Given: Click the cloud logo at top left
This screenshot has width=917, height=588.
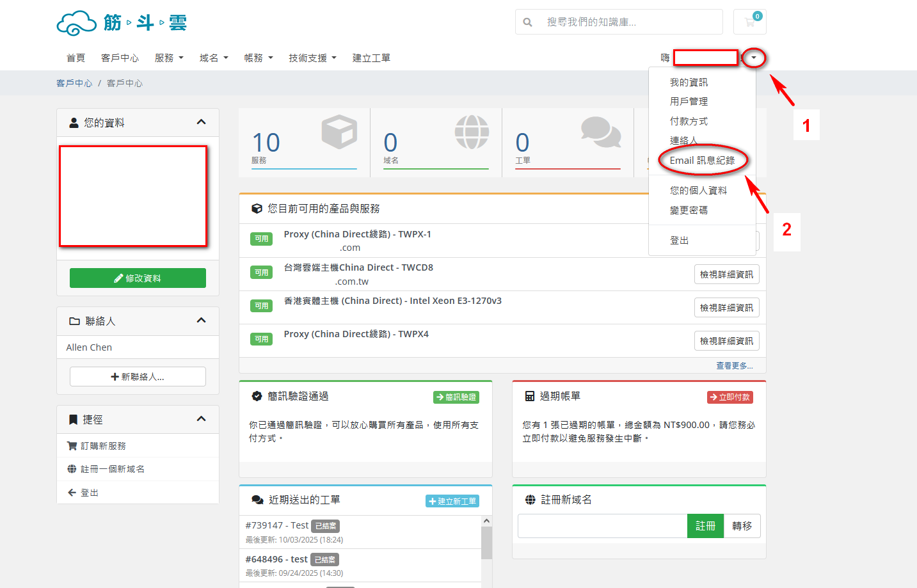Looking at the screenshot, I should tap(77, 23).
